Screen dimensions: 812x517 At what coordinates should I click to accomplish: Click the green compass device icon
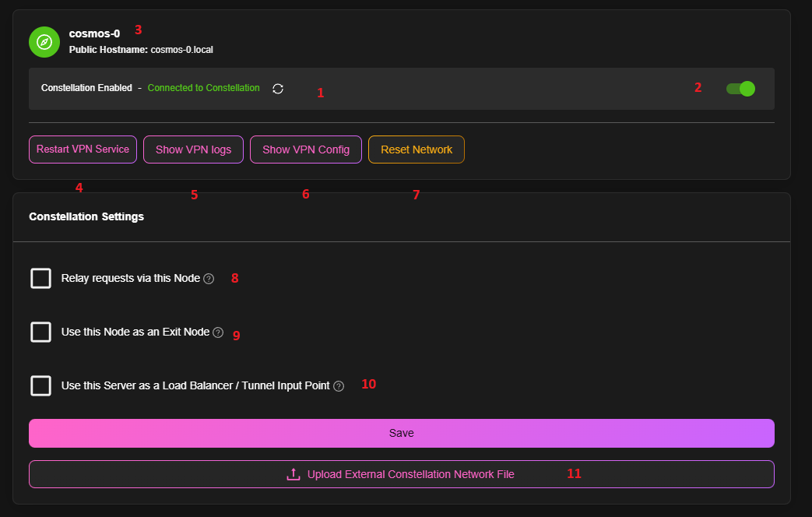44,42
